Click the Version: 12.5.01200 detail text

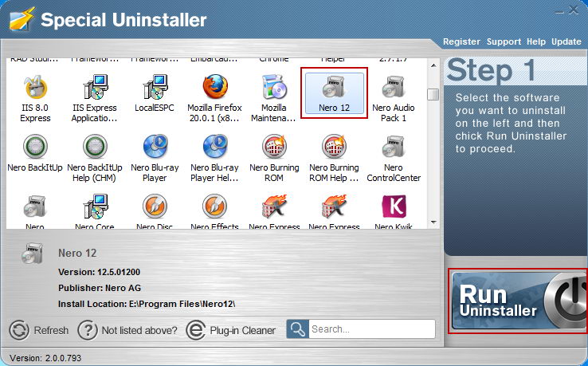[99, 272]
